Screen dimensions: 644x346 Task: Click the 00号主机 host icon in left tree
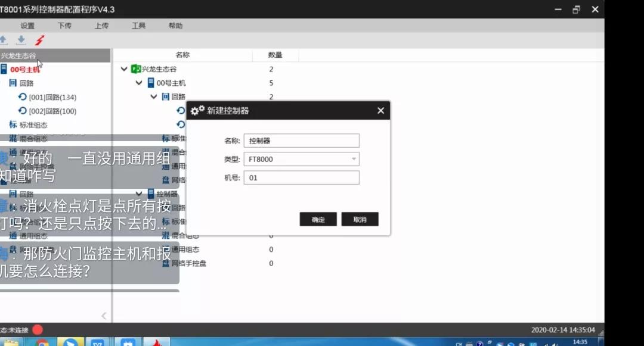pos(4,70)
